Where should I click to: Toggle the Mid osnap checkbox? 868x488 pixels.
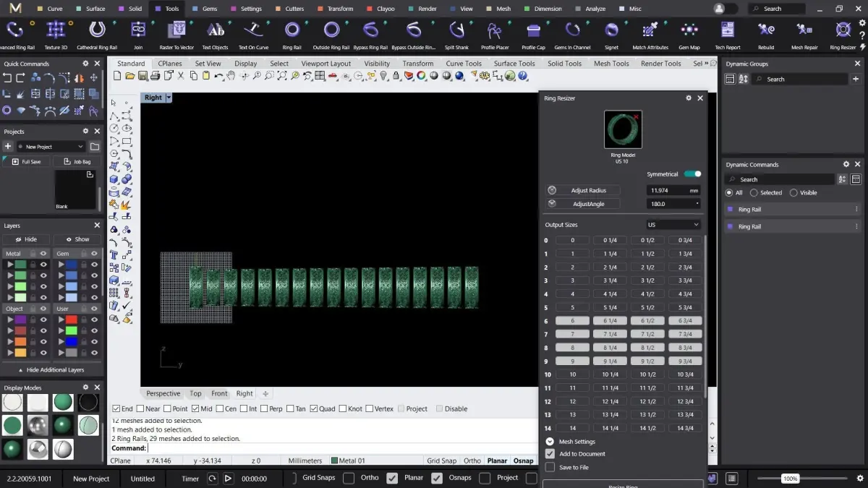(x=195, y=409)
